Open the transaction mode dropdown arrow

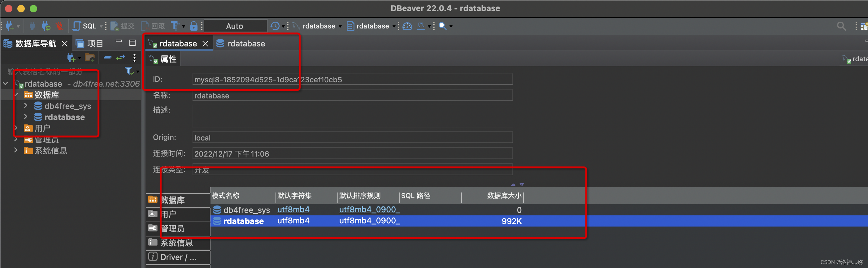(184, 26)
